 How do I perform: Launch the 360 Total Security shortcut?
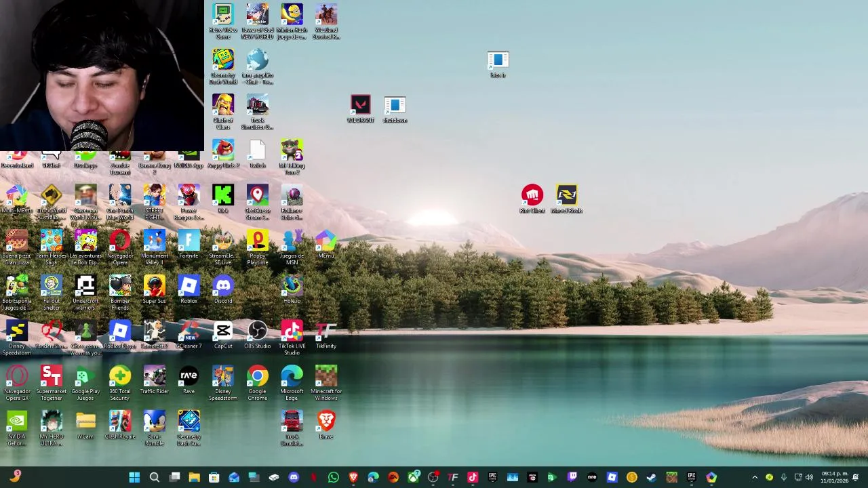(120, 383)
